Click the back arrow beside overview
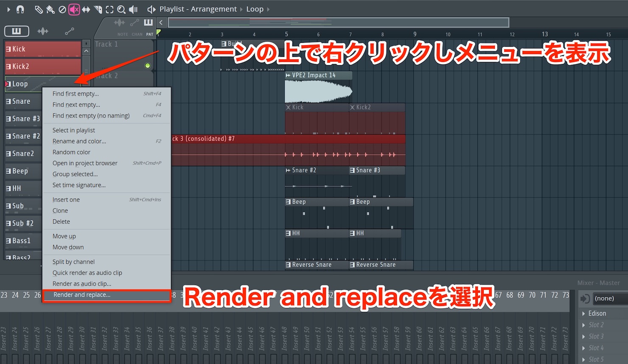This screenshot has height=364, width=628. coord(161,22)
